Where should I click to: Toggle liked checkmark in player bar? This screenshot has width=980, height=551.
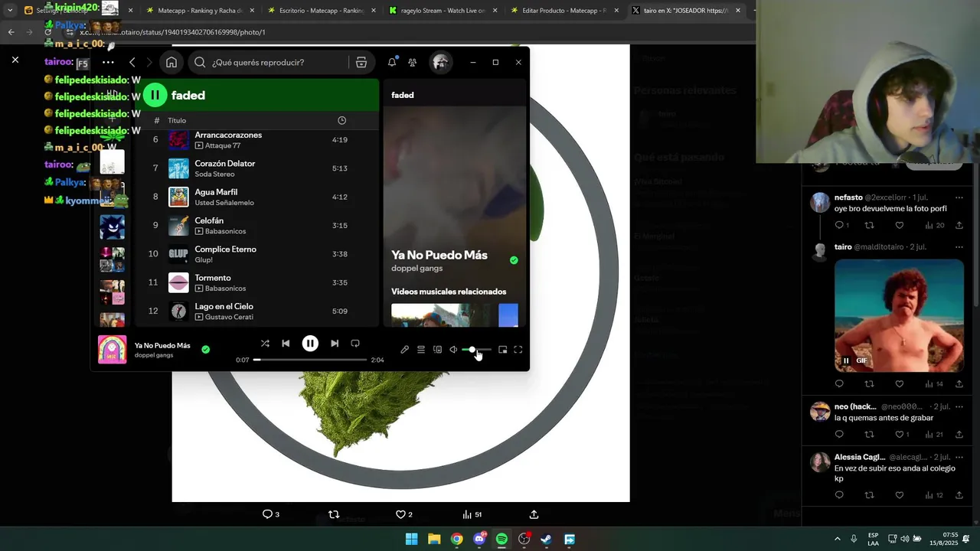(x=205, y=349)
